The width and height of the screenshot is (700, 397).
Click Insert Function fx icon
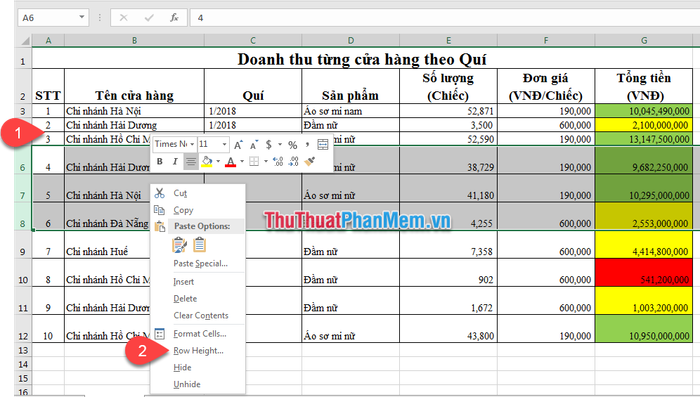click(x=174, y=17)
